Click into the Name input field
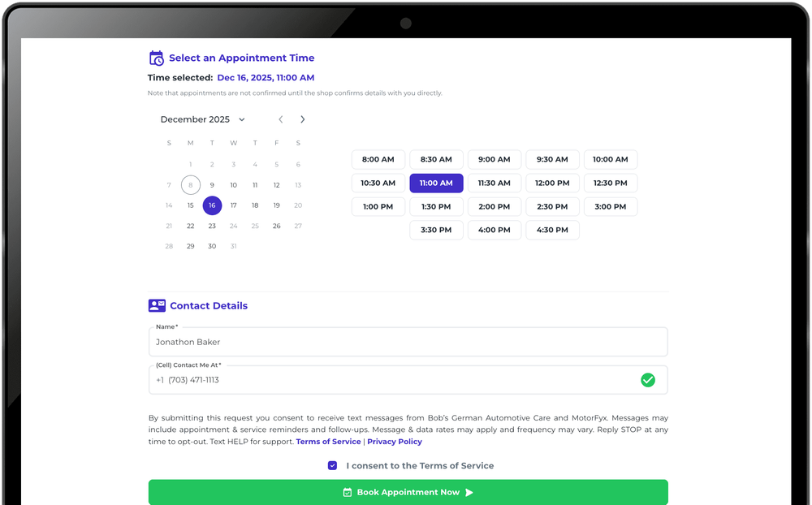812x505 pixels. point(408,343)
